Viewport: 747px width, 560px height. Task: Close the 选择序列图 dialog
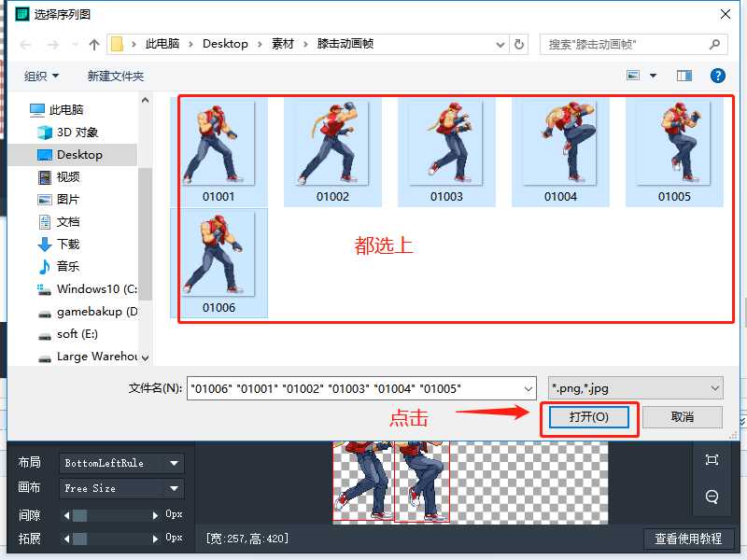click(726, 14)
